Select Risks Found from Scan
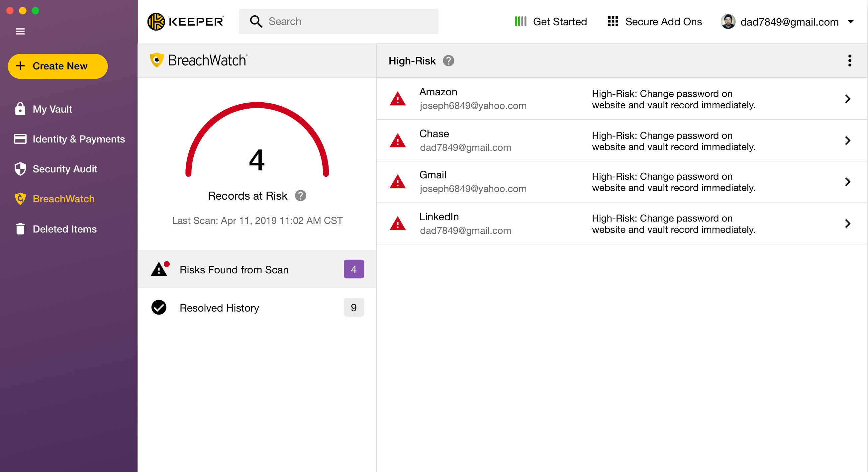This screenshot has height=472, width=868. pos(234,269)
